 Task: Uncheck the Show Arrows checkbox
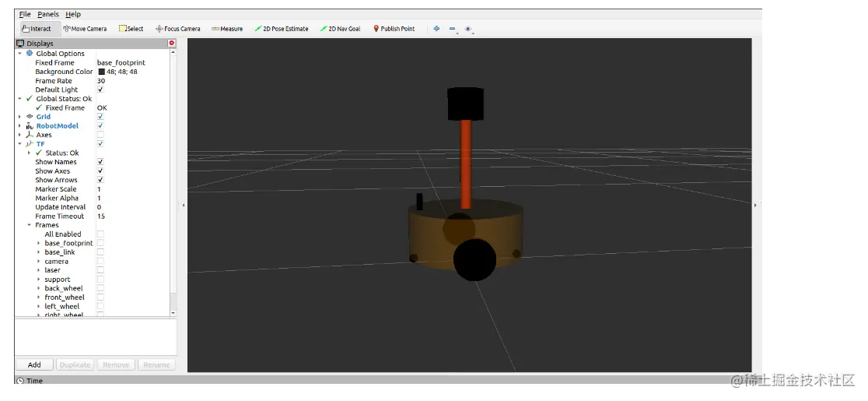coord(100,180)
